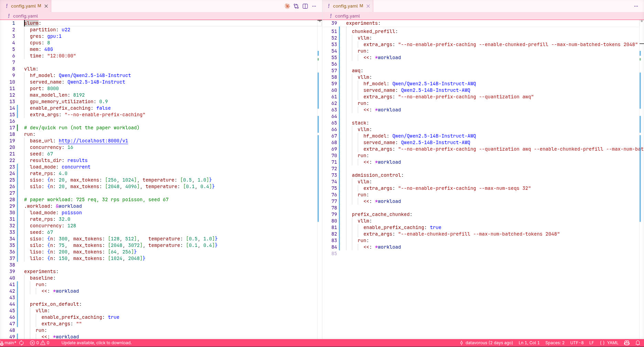Click the 'served_name: Qwen2.5-14B-Instruct-AWQ' line under awq
644x347 pixels.
pyautogui.click(x=417, y=90)
